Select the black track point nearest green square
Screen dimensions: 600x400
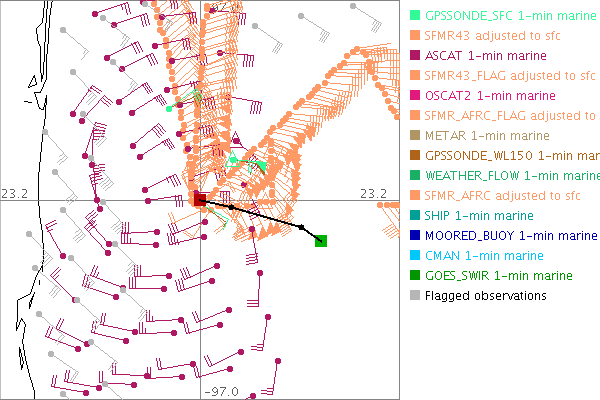(302, 228)
